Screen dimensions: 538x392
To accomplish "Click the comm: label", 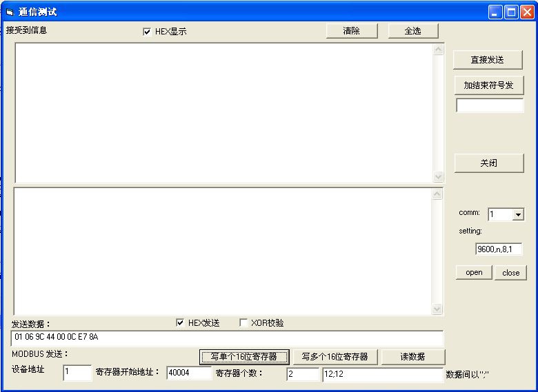I will 470,212.
